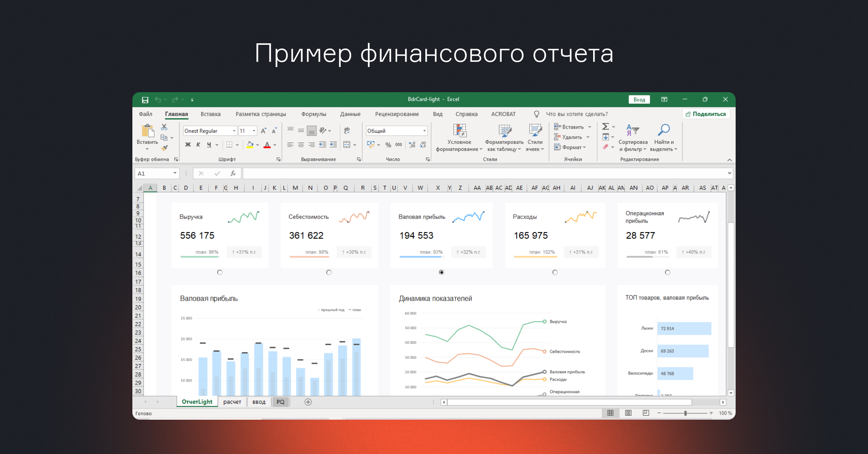The image size is (868, 454).
Task: Expand the number format dropdown Общий
Action: coord(424,131)
